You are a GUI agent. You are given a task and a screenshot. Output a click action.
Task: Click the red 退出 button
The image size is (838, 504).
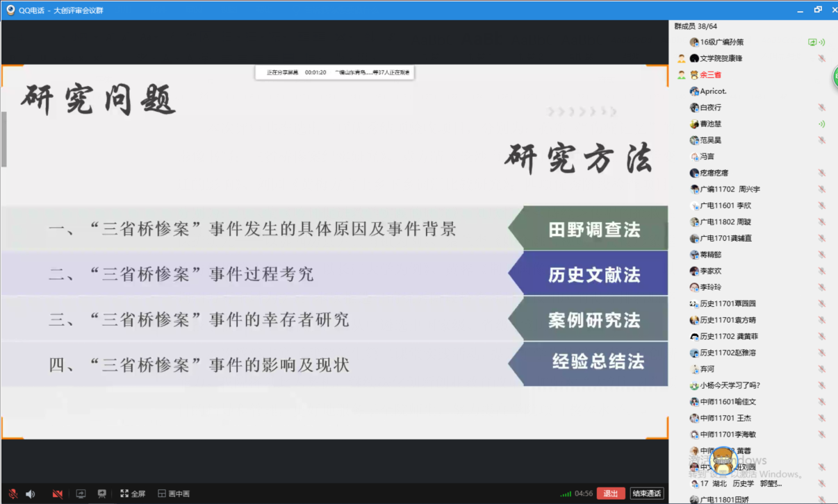click(610, 494)
